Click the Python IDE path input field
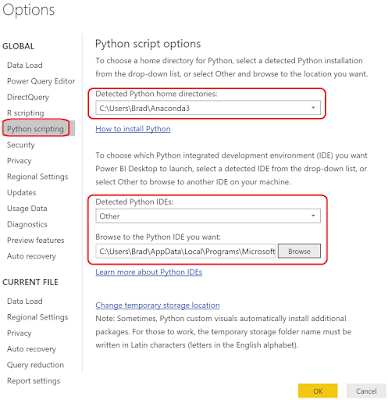The width and height of the screenshot is (388, 400). click(186, 251)
